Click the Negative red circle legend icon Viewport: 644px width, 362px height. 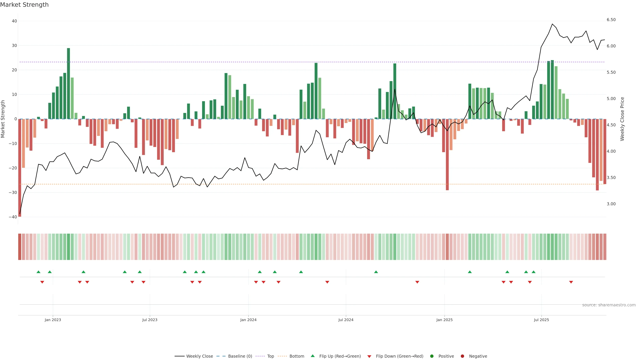click(462, 356)
